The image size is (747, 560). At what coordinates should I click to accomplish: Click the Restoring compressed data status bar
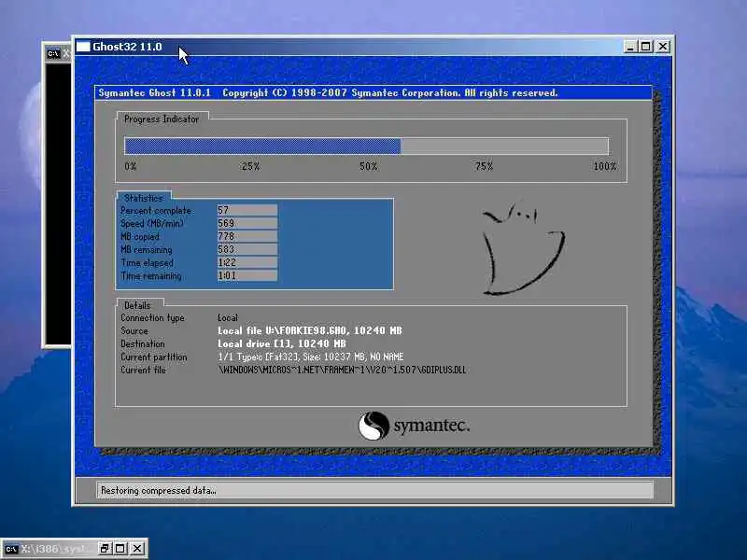[374, 490]
